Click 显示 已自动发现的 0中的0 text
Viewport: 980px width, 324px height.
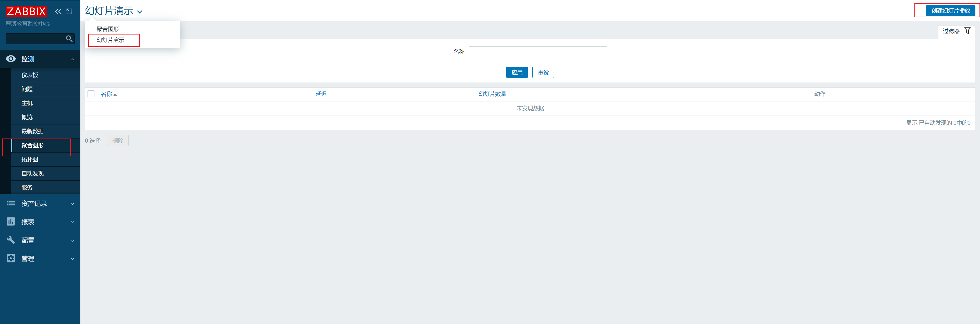click(x=938, y=123)
